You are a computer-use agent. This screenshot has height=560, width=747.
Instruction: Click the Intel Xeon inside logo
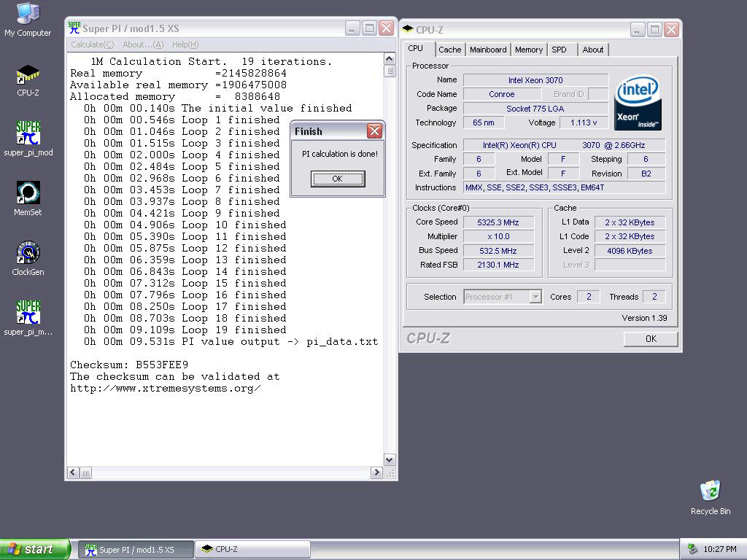(x=638, y=102)
